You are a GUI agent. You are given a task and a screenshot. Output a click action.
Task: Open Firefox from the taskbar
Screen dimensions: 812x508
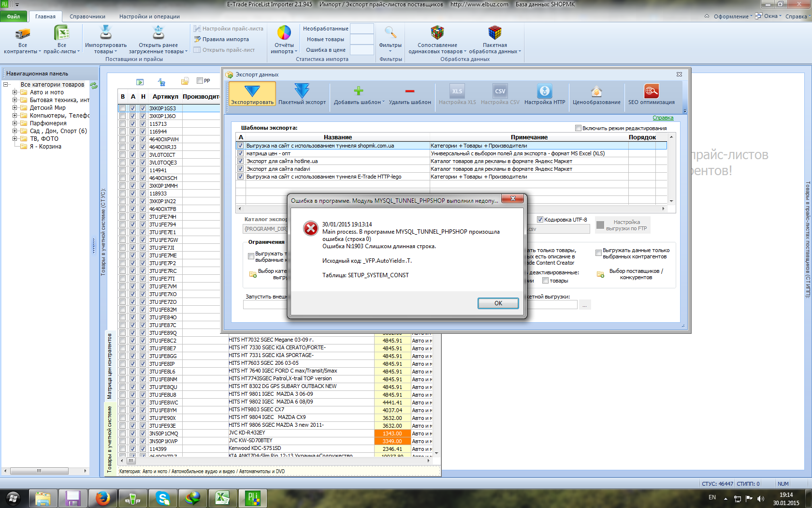(x=102, y=498)
